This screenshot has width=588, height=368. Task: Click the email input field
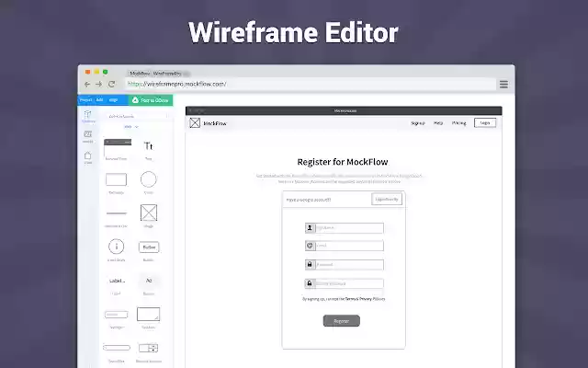tap(345, 246)
